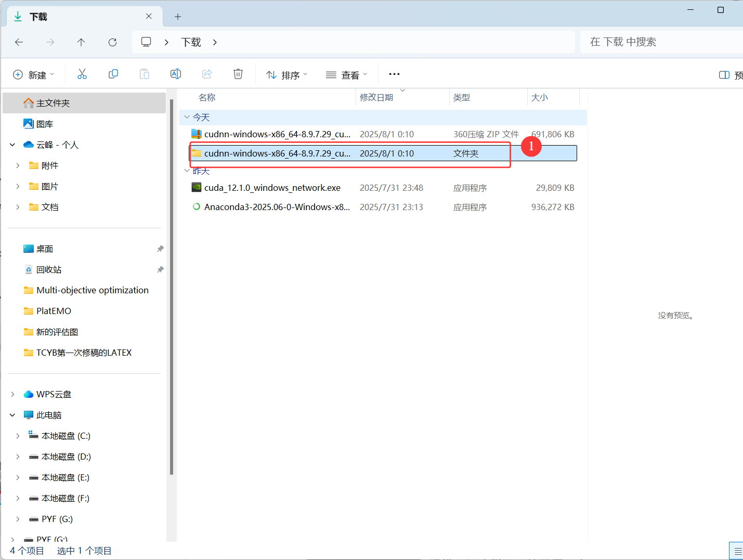Click the Share icon in the toolbar
This screenshot has width=743, height=560.
pos(206,74)
